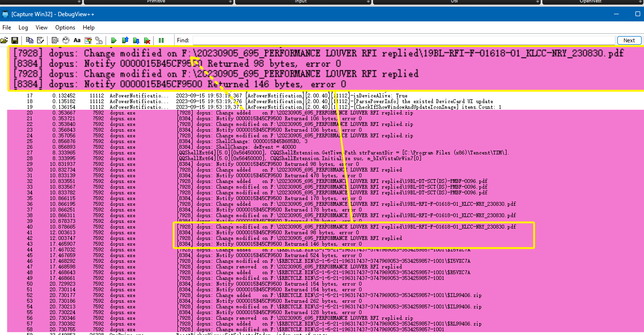This screenshot has width=644, height=335.
Task: Click AcPowerNotificatio... process name on line 18
Action: click(139, 101)
